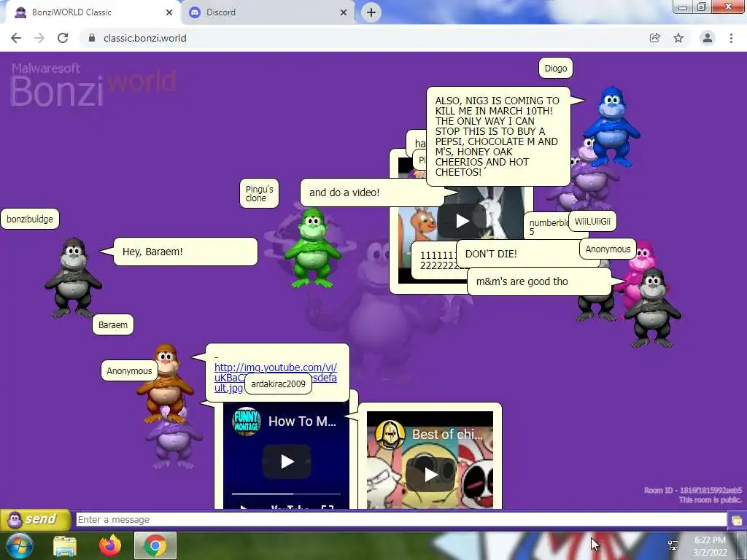
Task: Click the Baraem name tag
Action: coord(113,324)
